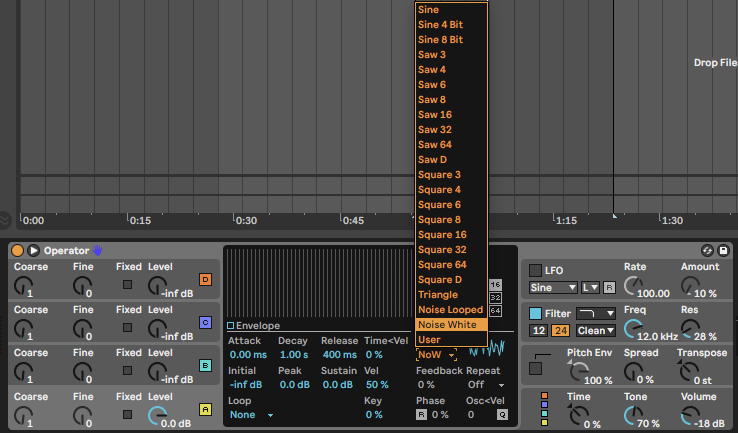This screenshot has height=433, width=738.
Task: Click oscillator A Level knob
Action: (157, 416)
